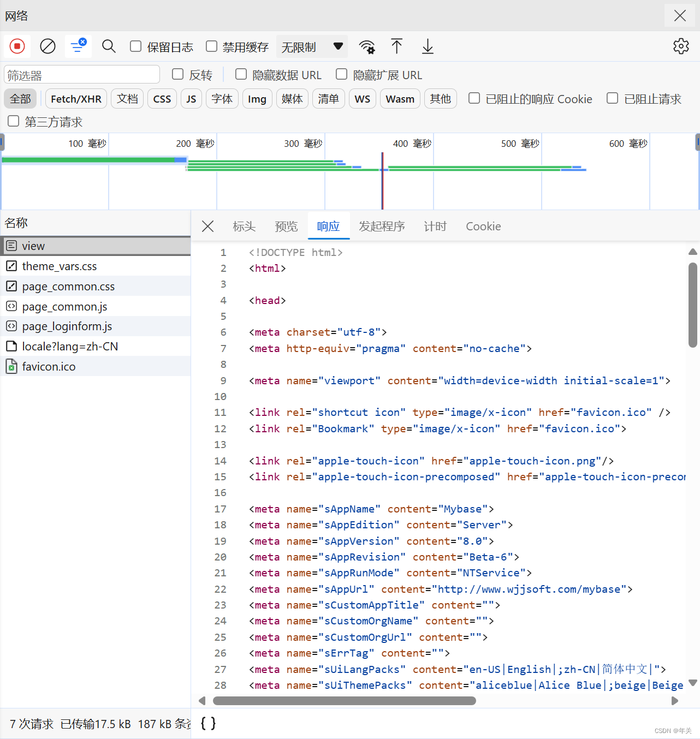
Task: Clear the network log
Action: point(48,46)
